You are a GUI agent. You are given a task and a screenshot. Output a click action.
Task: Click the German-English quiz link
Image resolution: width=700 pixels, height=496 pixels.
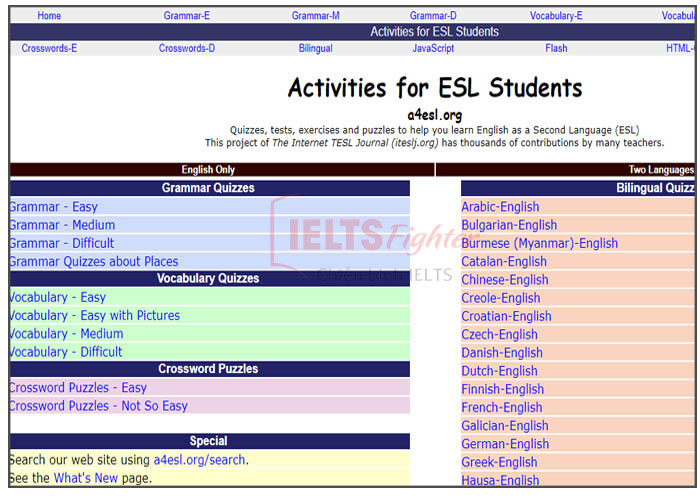(505, 444)
